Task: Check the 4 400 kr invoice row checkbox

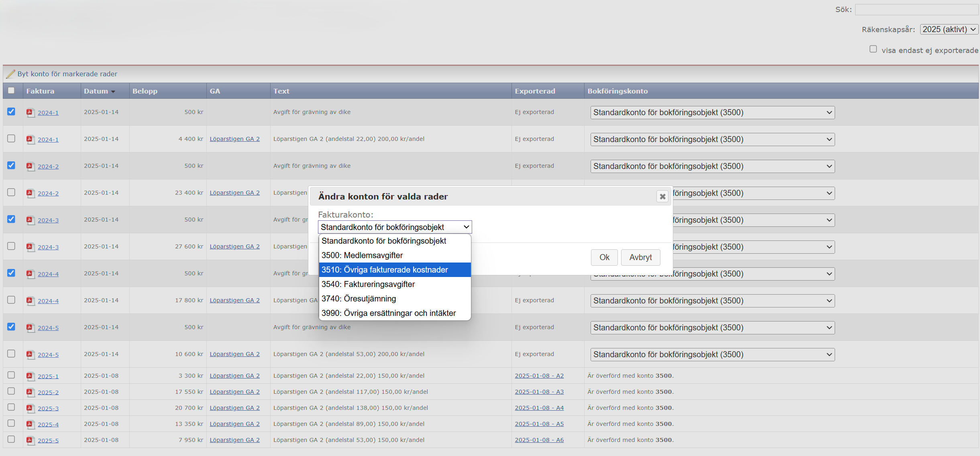Action: click(x=11, y=138)
